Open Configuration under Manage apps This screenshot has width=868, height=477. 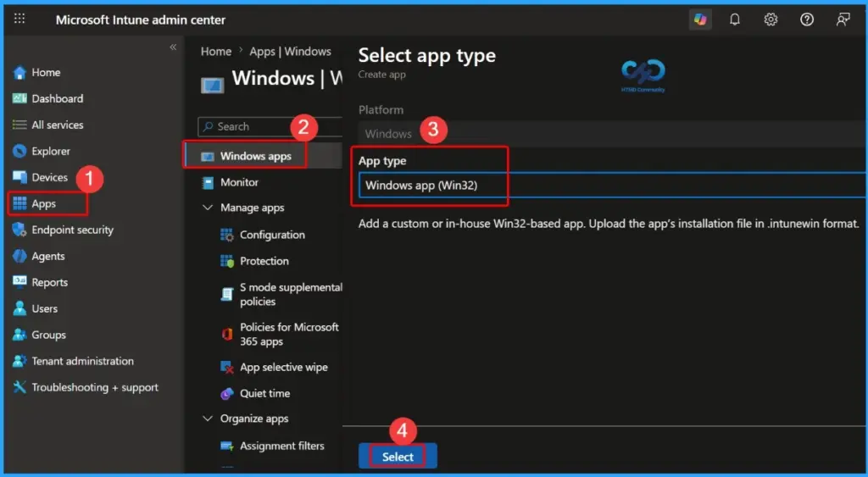[x=272, y=235]
